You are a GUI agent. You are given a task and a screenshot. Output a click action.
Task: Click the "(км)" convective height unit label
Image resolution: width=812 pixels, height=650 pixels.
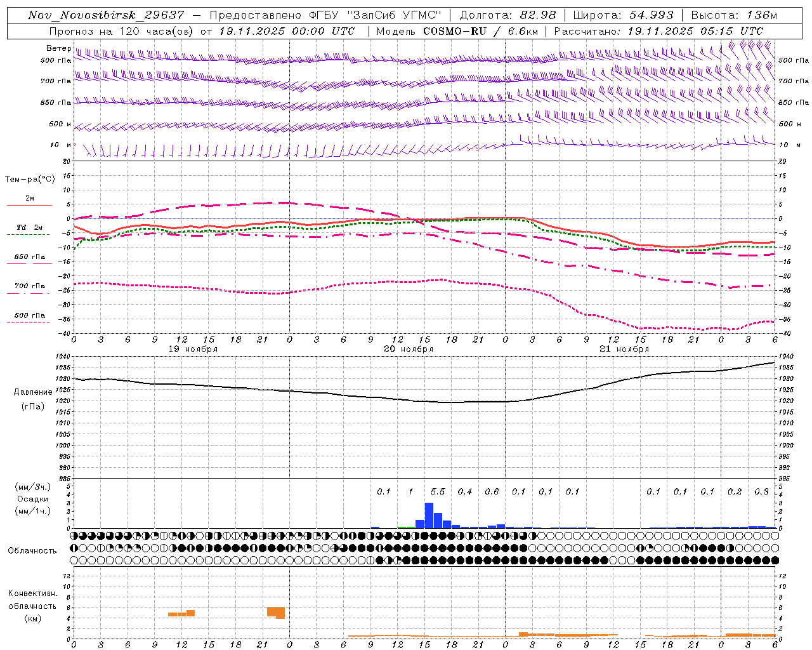(32, 619)
